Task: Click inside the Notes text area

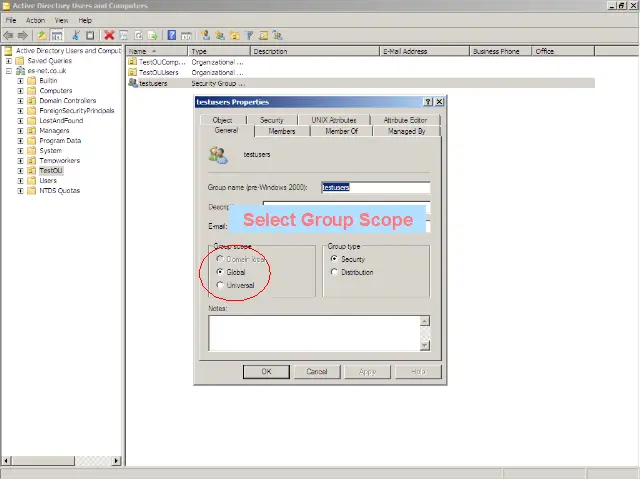Action: pos(314,333)
